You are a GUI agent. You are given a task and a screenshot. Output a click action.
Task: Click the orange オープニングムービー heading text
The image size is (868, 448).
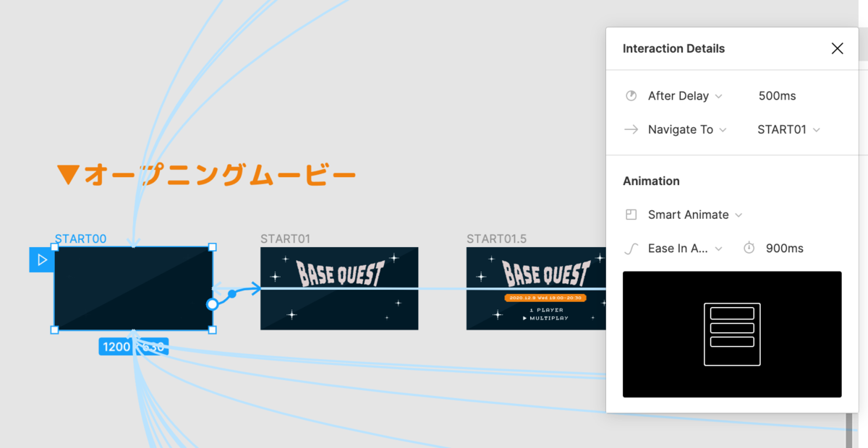[207, 175]
